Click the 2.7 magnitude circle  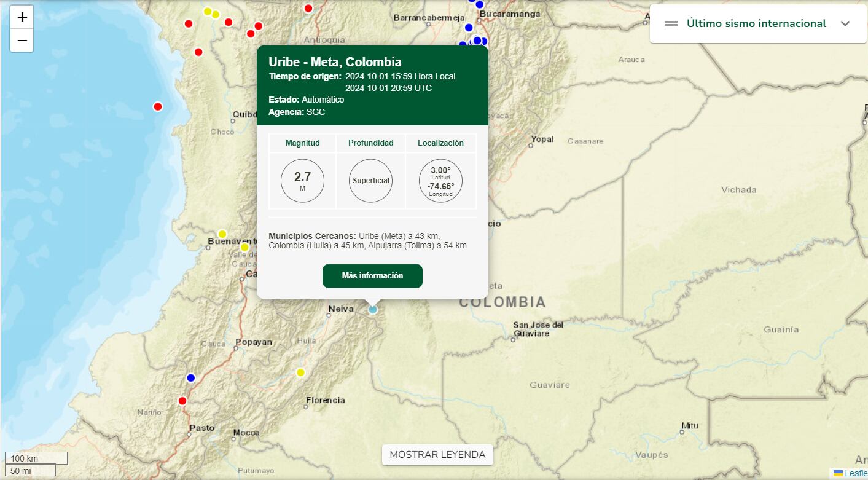(x=302, y=181)
